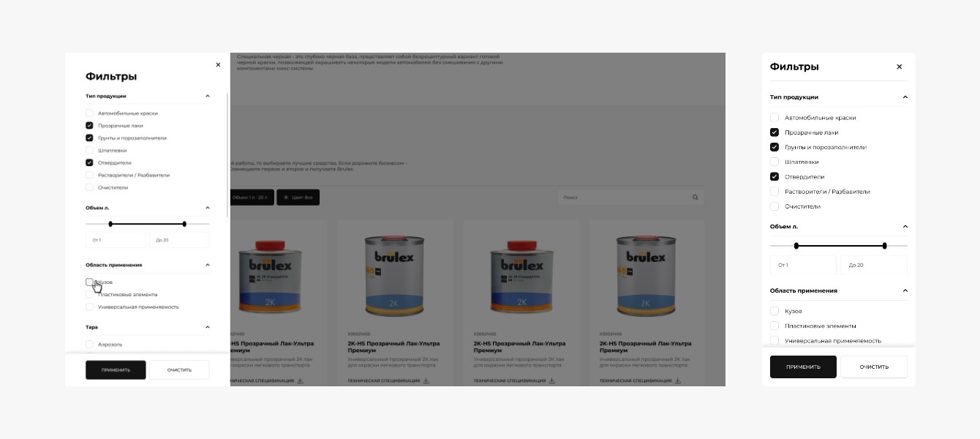980x439 pixels.
Task: Click right handle of volume slider, right panel
Action: pos(885,246)
